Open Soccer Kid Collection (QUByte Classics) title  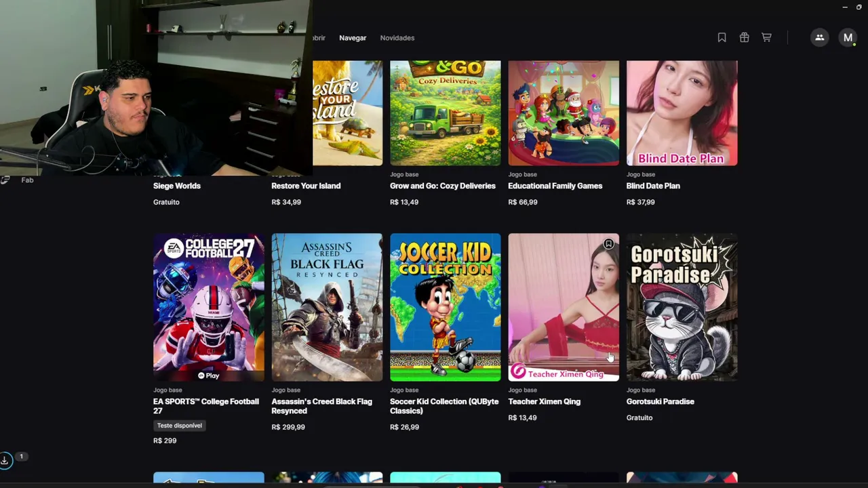[444, 406]
